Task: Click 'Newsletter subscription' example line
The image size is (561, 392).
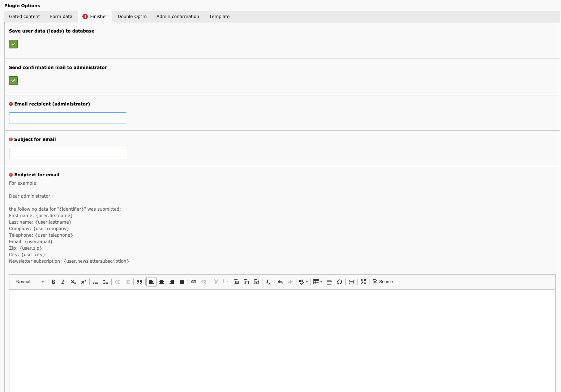Action: click(x=69, y=261)
